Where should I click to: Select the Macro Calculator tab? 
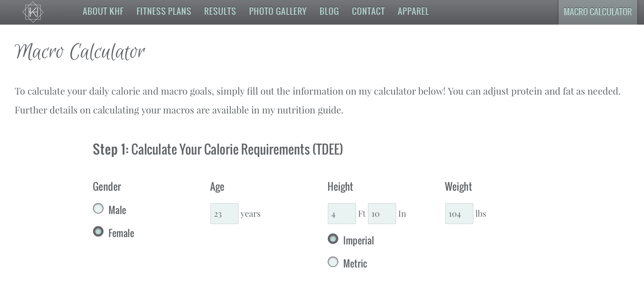click(x=598, y=12)
